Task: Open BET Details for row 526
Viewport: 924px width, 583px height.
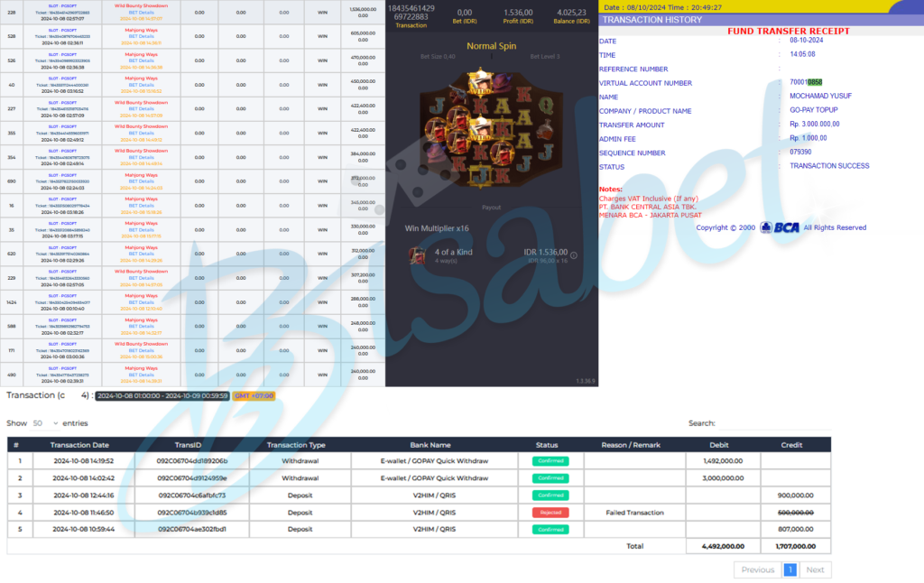Action: (142, 60)
